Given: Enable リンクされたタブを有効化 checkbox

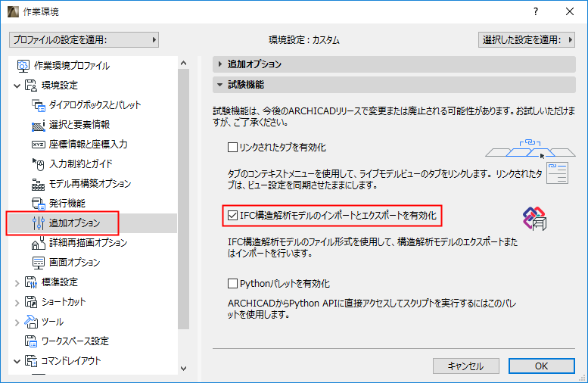Looking at the screenshot, I should coord(232,147).
